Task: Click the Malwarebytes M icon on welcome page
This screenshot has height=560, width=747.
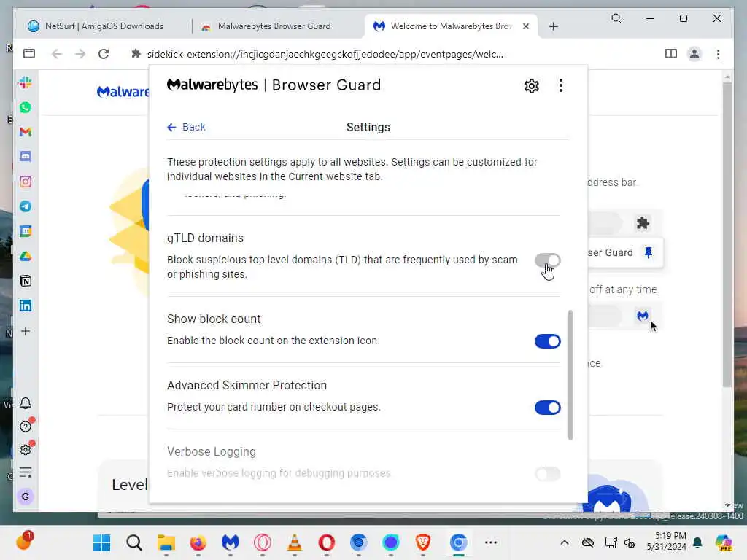Action: coord(642,316)
